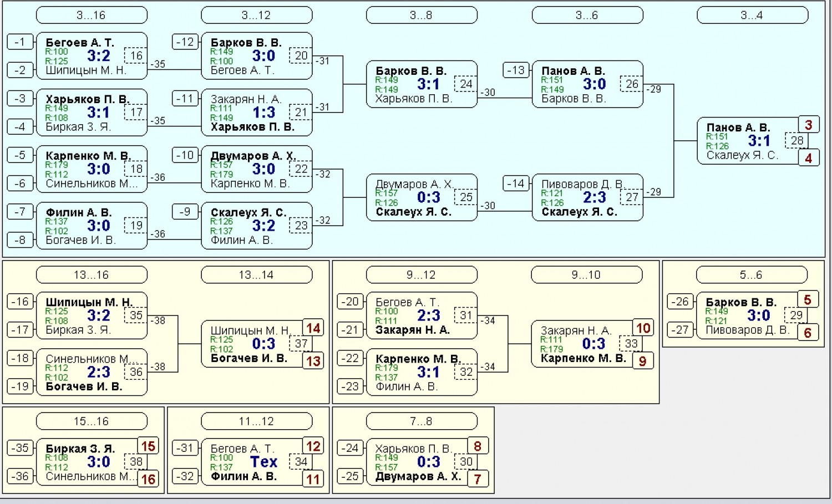This screenshot has width=832, height=504.
Task: Open match 19 Филин vs Богачев
Action: pos(92,226)
